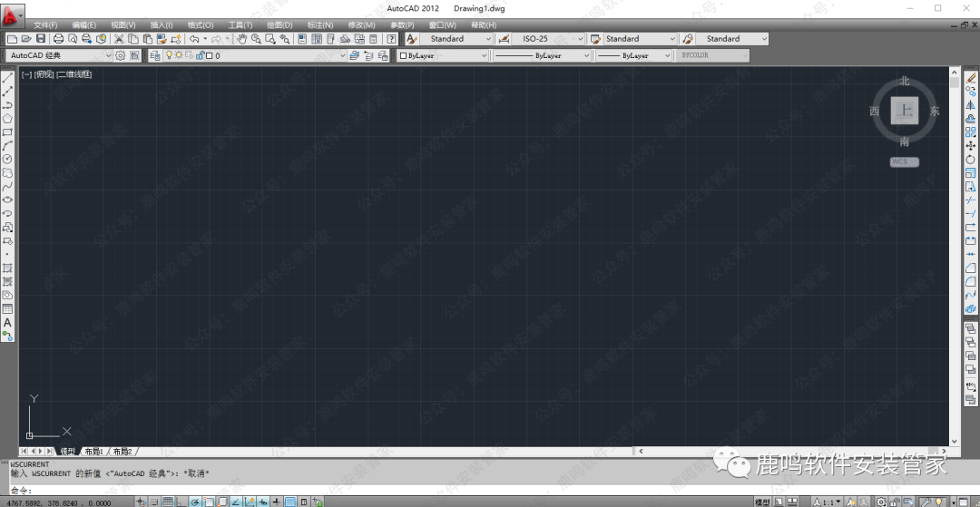The height and width of the screenshot is (507, 980).
Task: Switch to the 布局1 layout tab
Action: tap(94, 451)
